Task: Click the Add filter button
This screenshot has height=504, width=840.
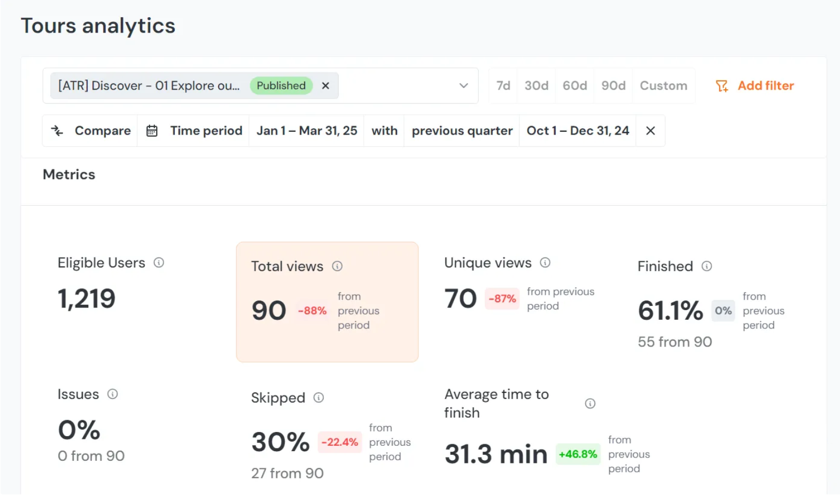Action: [x=755, y=86]
